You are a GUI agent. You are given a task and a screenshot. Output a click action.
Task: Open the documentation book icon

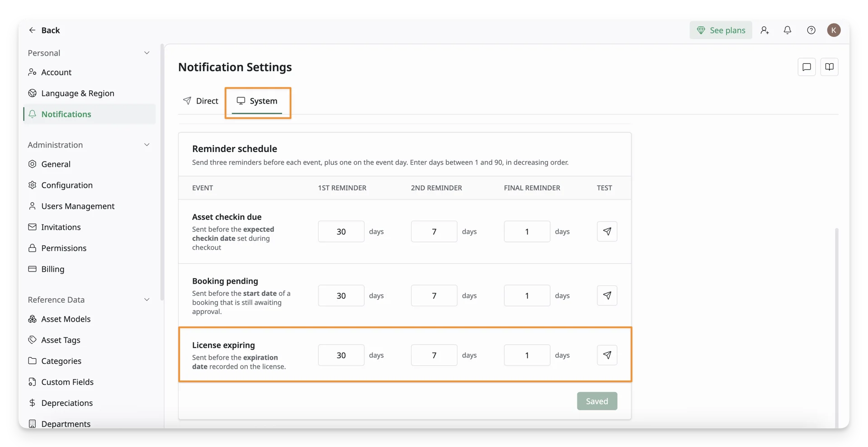click(x=829, y=67)
